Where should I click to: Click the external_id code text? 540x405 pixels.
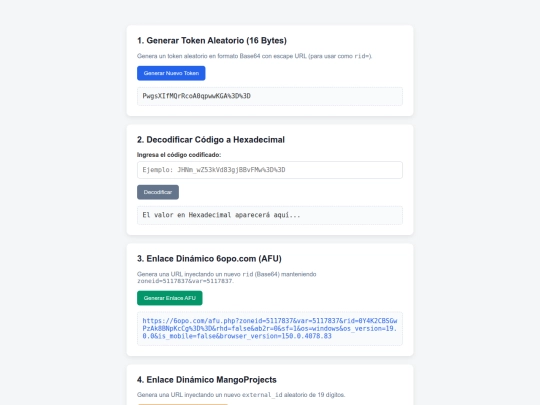pos(262,395)
